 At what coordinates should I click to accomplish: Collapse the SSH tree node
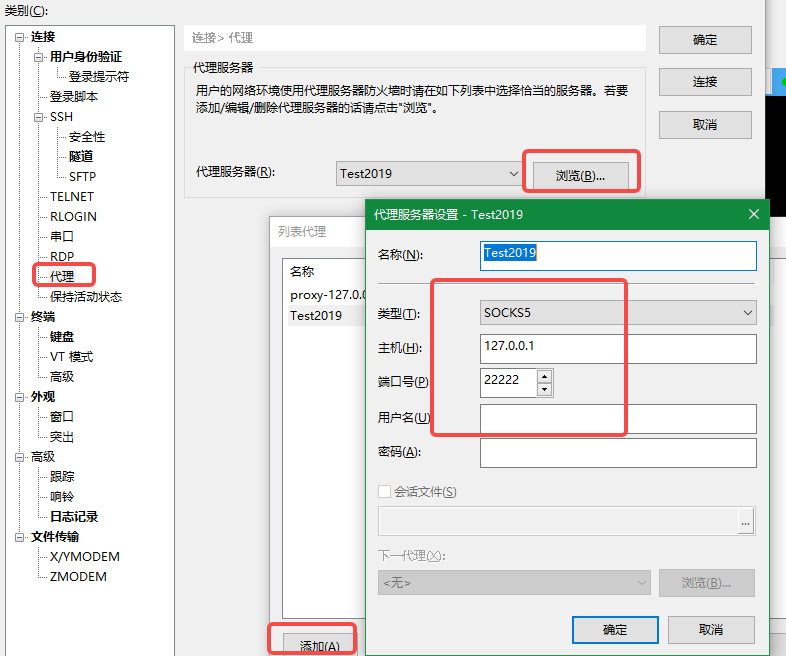(x=40, y=117)
